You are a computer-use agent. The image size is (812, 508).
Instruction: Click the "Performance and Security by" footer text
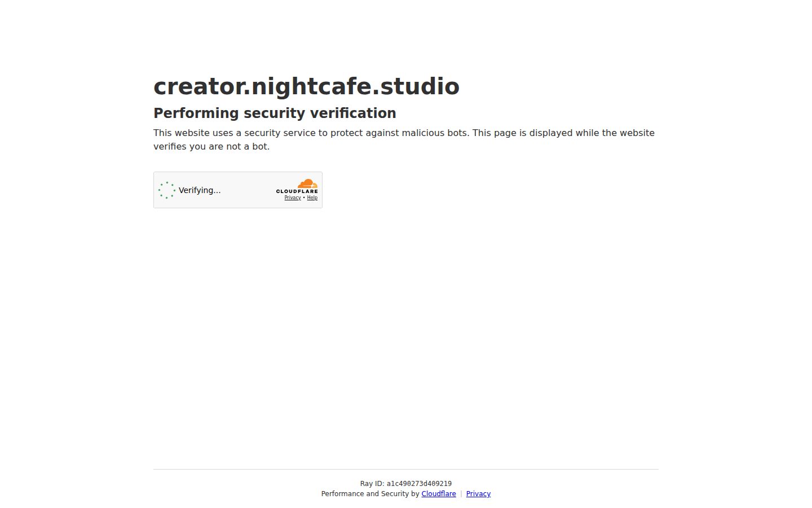370,494
